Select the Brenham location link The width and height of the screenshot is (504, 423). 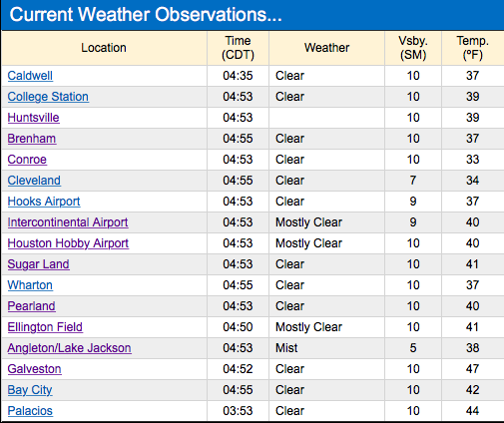[32, 139]
